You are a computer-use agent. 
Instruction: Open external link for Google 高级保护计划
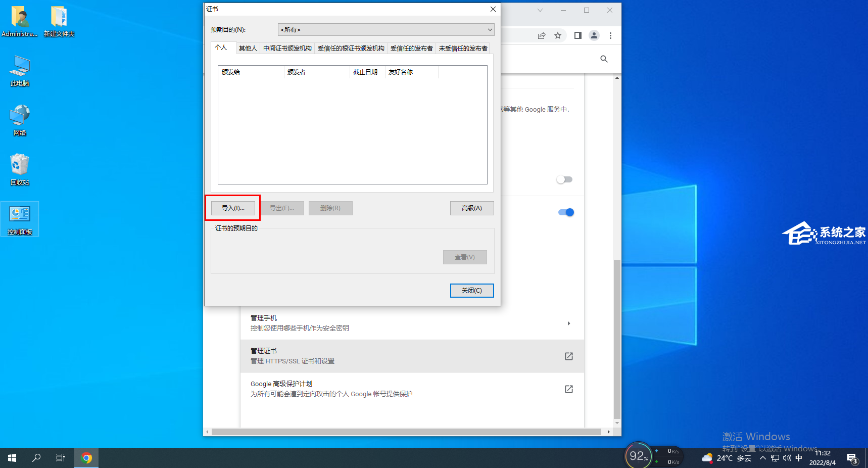point(569,389)
